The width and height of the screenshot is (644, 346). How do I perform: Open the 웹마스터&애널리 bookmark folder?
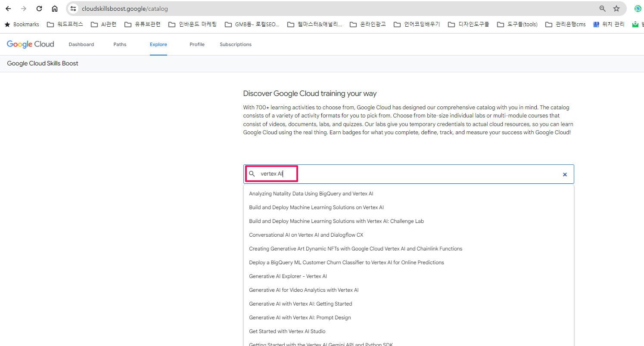click(x=315, y=25)
